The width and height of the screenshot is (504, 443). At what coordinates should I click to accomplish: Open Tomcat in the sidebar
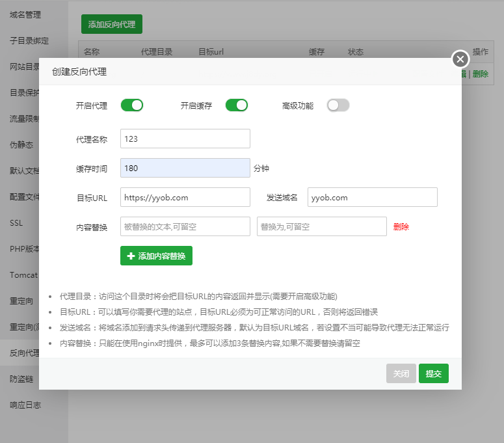coord(23,275)
